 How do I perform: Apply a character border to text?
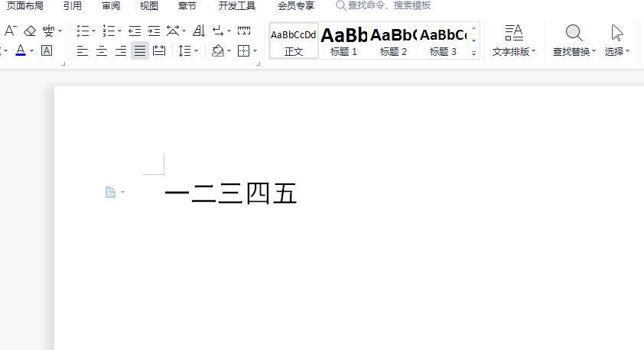(47, 51)
